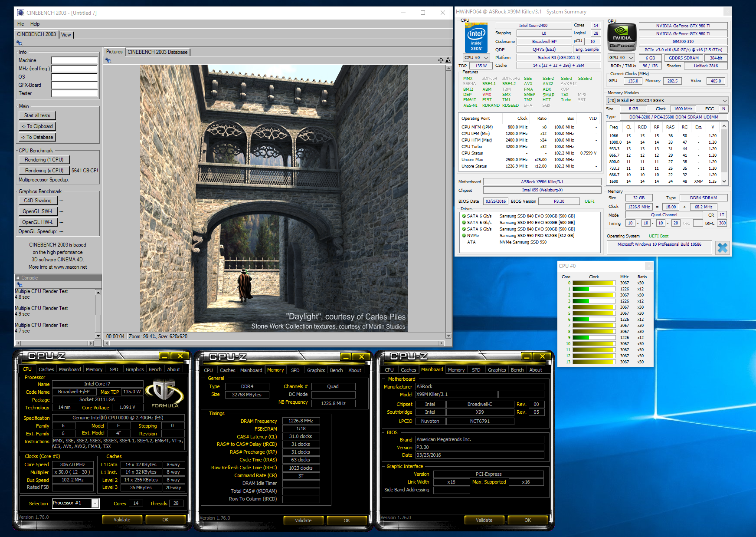Close the small CPU #0 clock window
The height and width of the screenshot is (537, 756).
pos(649,266)
